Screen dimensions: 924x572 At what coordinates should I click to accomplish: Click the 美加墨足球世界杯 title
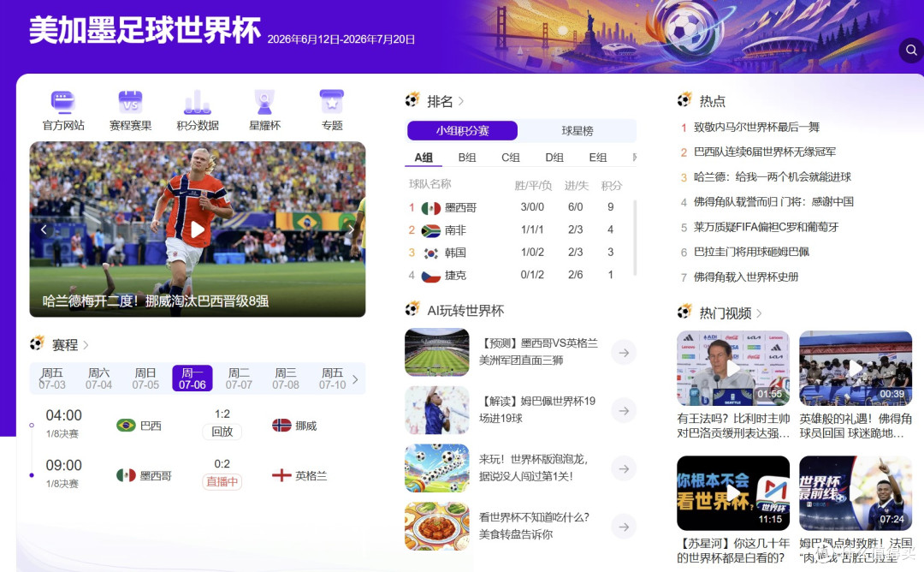click(x=145, y=31)
